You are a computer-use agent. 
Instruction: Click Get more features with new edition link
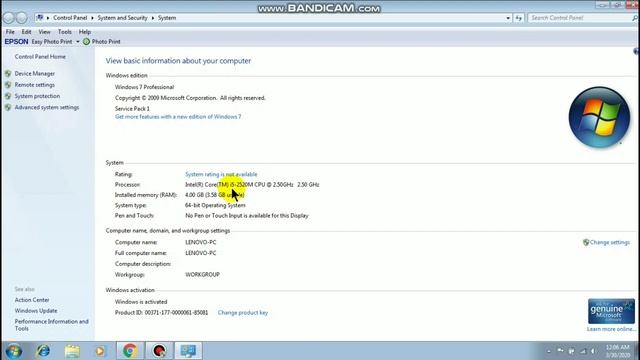click(178, 117)
